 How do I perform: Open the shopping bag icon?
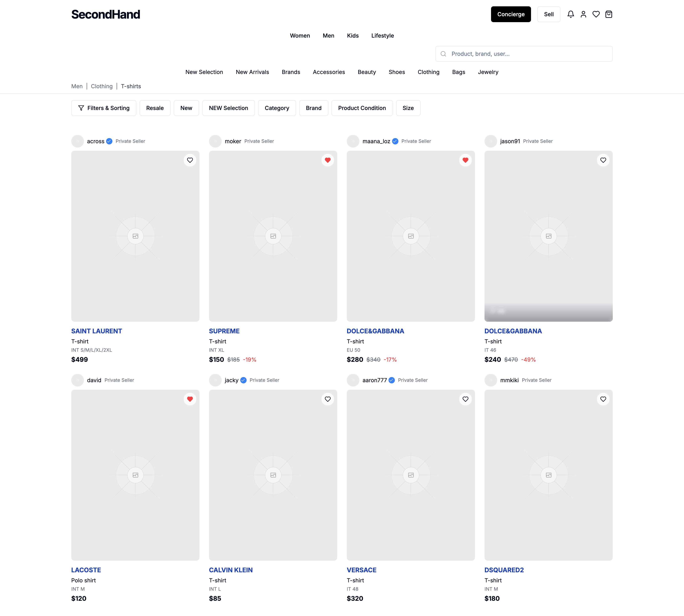point(608,14)
